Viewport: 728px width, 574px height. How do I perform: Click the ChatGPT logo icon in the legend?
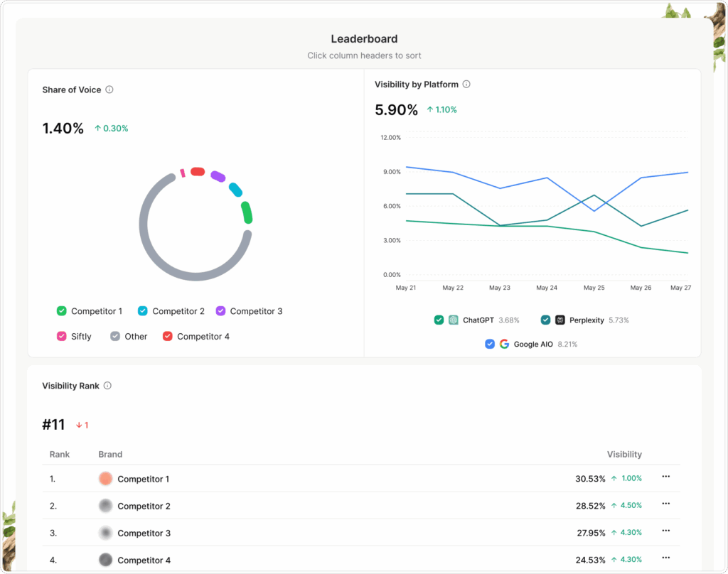(x=454, y=320)
